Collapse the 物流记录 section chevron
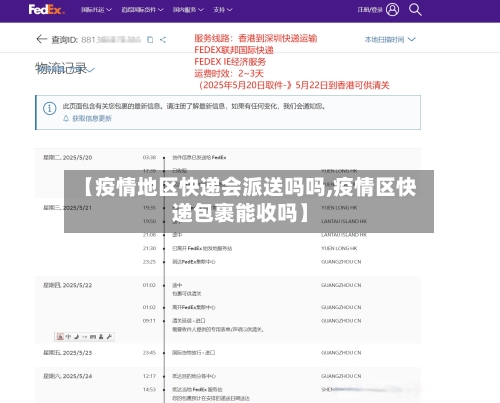500x403 pixels. click(91, 70)
